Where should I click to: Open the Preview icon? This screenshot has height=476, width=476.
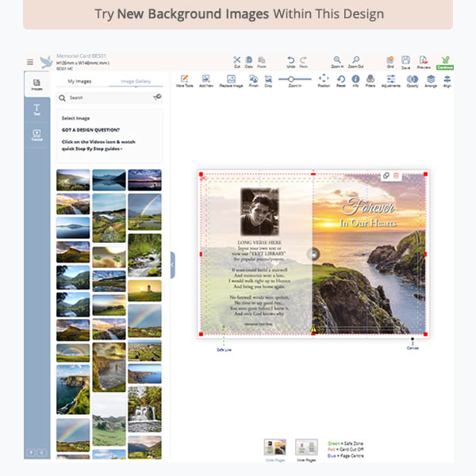[424, 60]
